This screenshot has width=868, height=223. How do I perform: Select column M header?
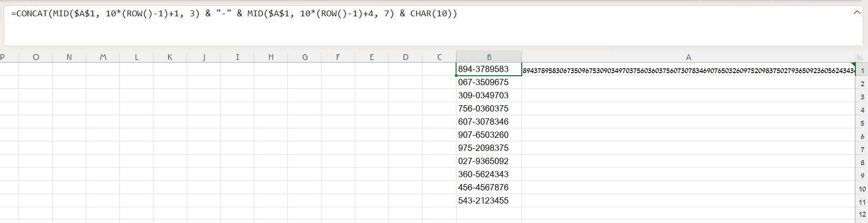click(103, 57)
